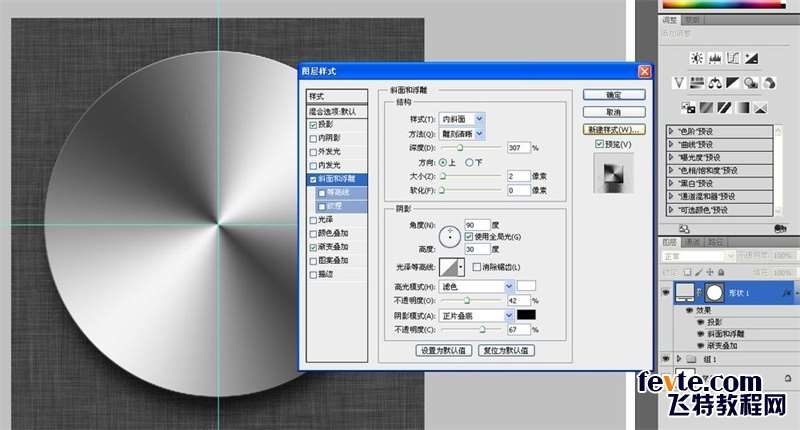The height and width of the screenshot is (430, 800).
Task: Hide the 组 1 group via eye icon
Action: pyautogui.click(x=666, y=359)
